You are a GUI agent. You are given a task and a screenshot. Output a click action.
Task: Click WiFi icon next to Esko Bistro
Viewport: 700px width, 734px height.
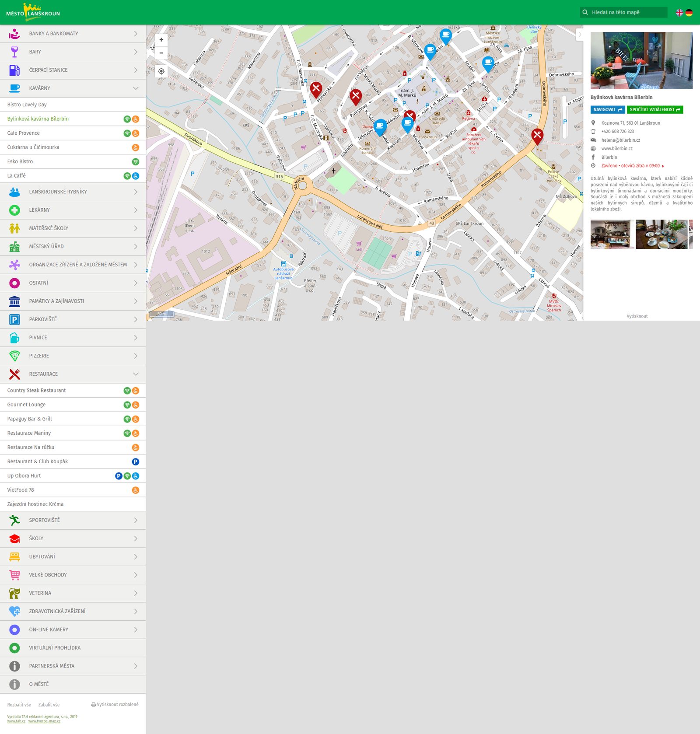tap(136, 162)
